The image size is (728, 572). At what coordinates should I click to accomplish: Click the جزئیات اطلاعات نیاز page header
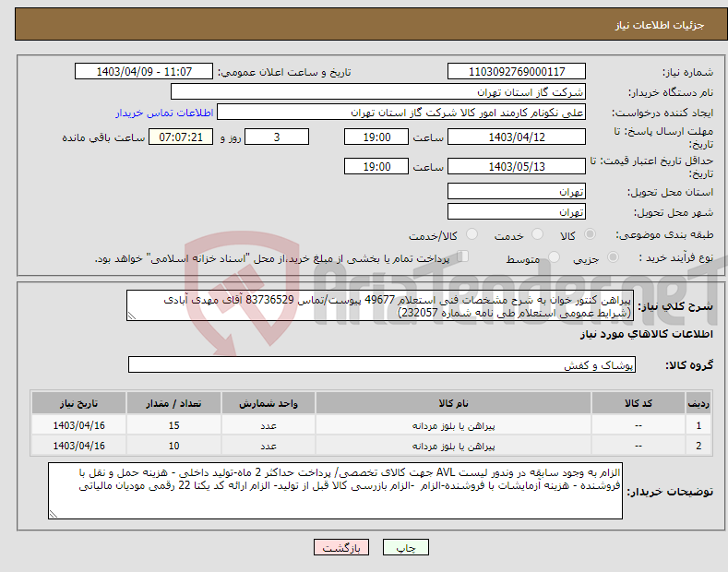point(660,25)
